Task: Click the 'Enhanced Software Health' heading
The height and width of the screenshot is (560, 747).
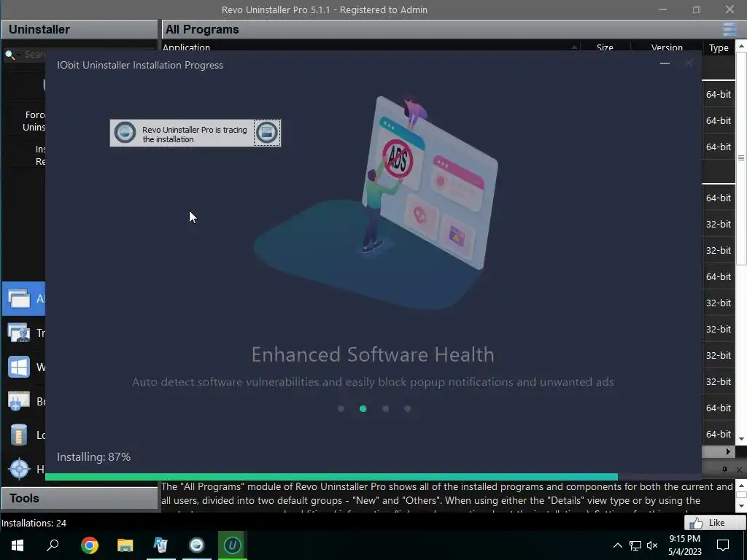Action: pos(373,355)
